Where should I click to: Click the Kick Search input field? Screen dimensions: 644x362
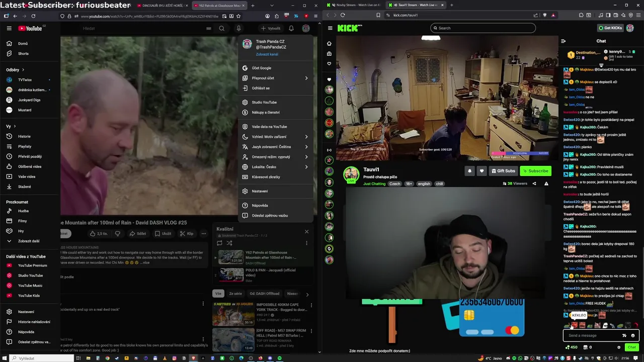[483, 28]
